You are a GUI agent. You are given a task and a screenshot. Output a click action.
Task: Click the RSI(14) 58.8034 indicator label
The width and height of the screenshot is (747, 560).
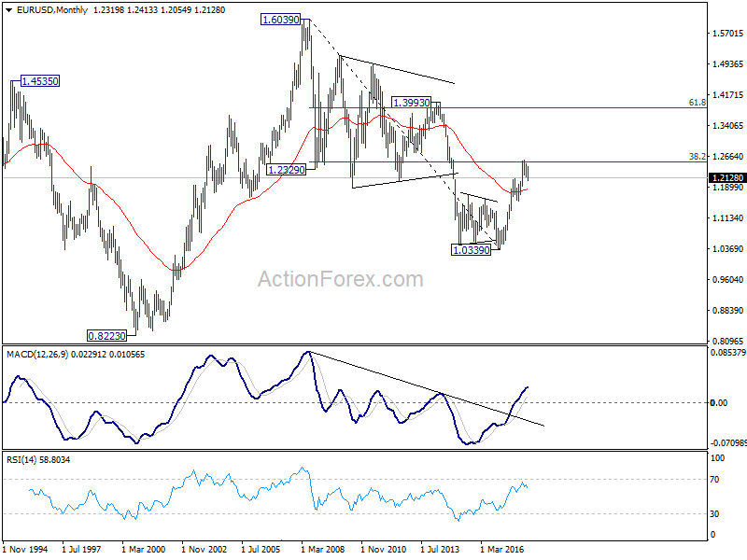point(38,460)
